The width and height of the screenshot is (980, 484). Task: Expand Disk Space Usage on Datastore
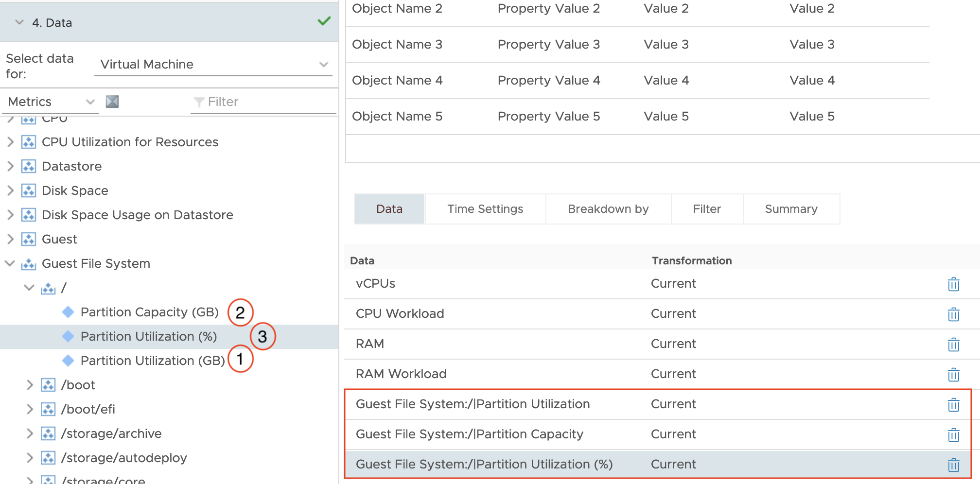[x=10, y=215]
